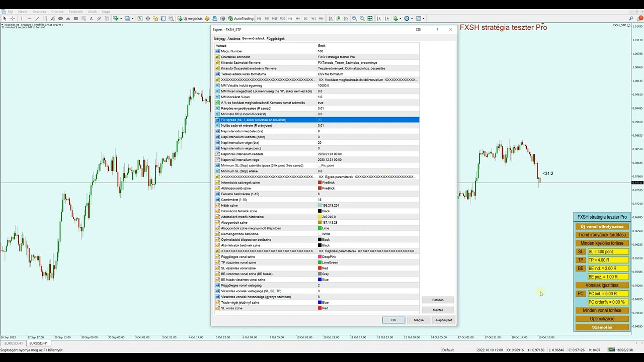Screen dimensions: 644x362
Task: Select the text A tool
Action: tap(91, 19)
